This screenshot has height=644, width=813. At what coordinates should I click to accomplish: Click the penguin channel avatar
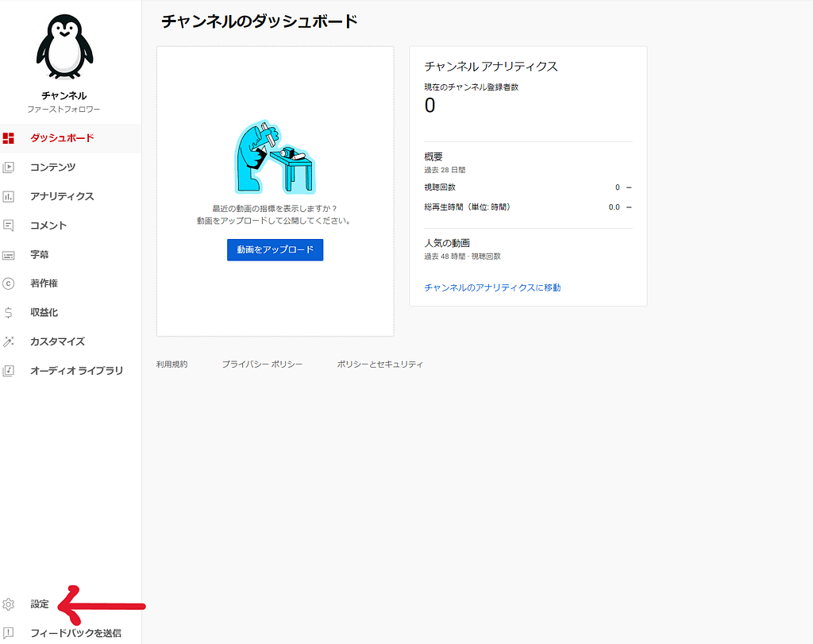(64, 51)
